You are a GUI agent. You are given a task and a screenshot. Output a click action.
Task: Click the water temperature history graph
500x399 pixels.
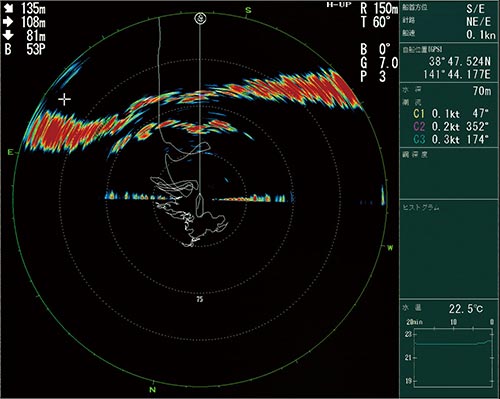pos(453,357)
